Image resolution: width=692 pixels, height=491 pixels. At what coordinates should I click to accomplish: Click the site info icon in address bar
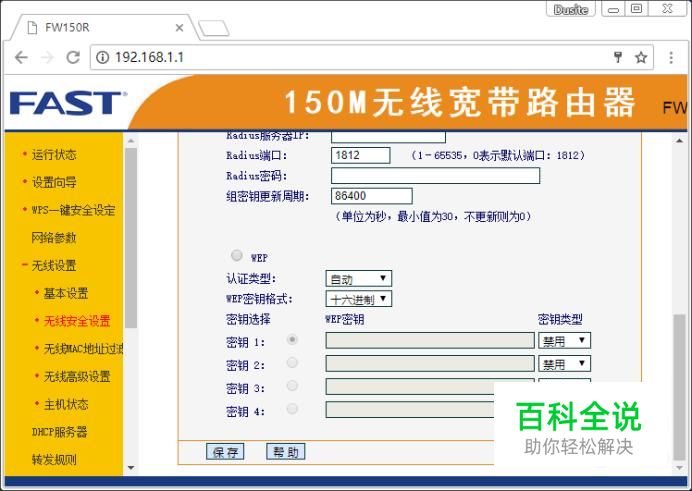102,57
